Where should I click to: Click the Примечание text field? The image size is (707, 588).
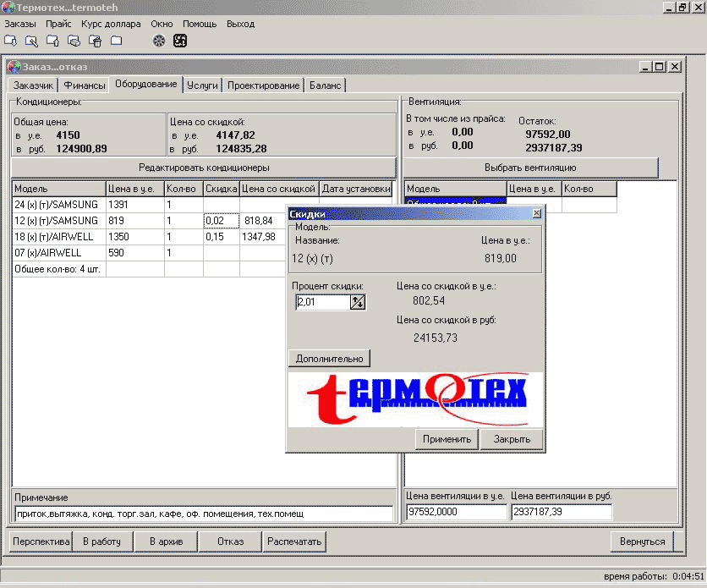(x=204, y=514)
